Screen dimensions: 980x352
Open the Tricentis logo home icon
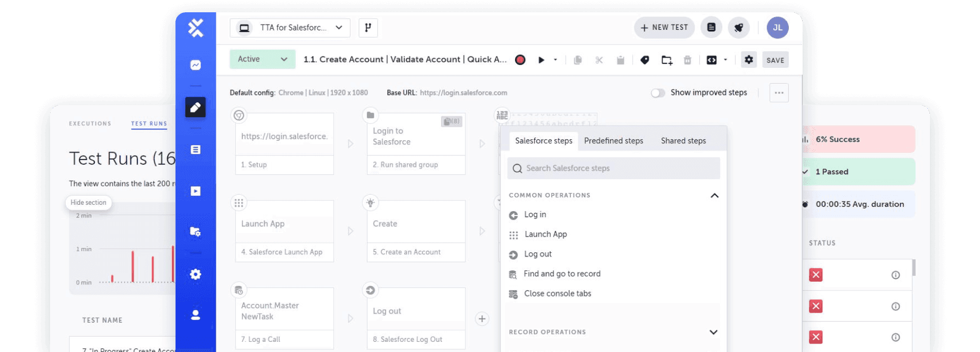(195, 28)
